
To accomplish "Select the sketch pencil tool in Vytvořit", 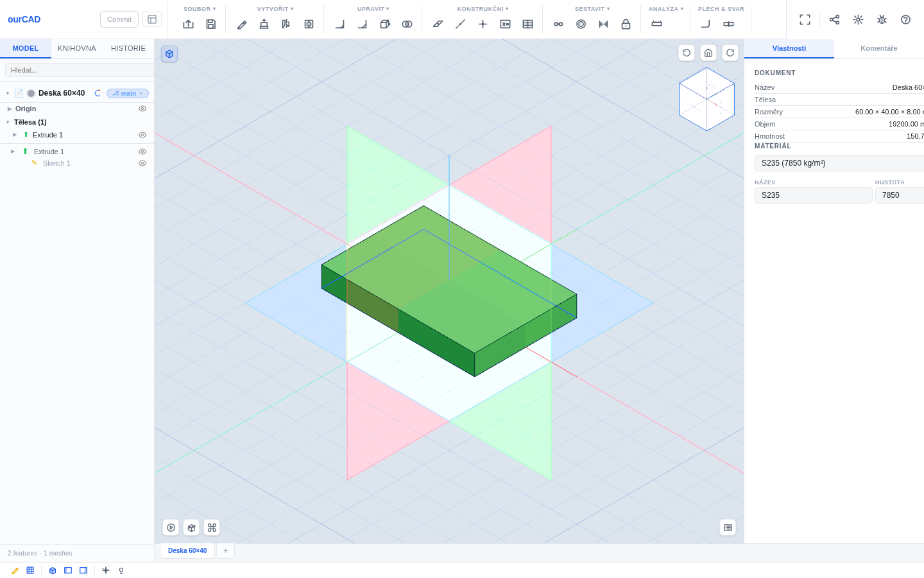I will click(242, 24).
